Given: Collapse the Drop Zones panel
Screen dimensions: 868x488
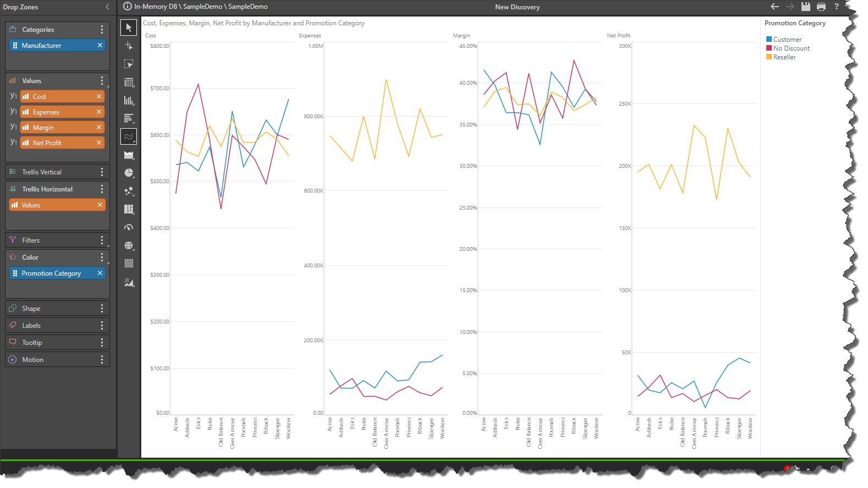Looking at the screenshot, I should (107, 7).
